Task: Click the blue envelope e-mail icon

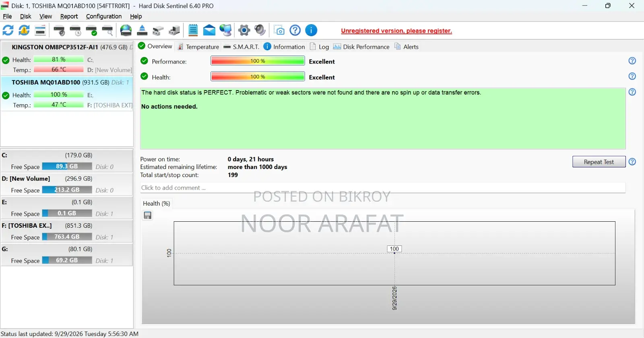Action: pyautogui.click(x=209, y=30)
